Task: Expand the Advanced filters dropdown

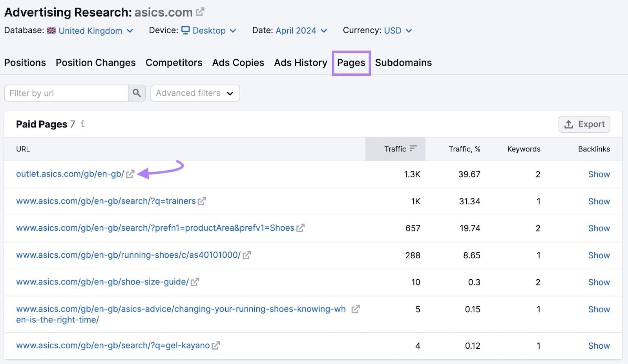Action: click(x=195, y=93)
